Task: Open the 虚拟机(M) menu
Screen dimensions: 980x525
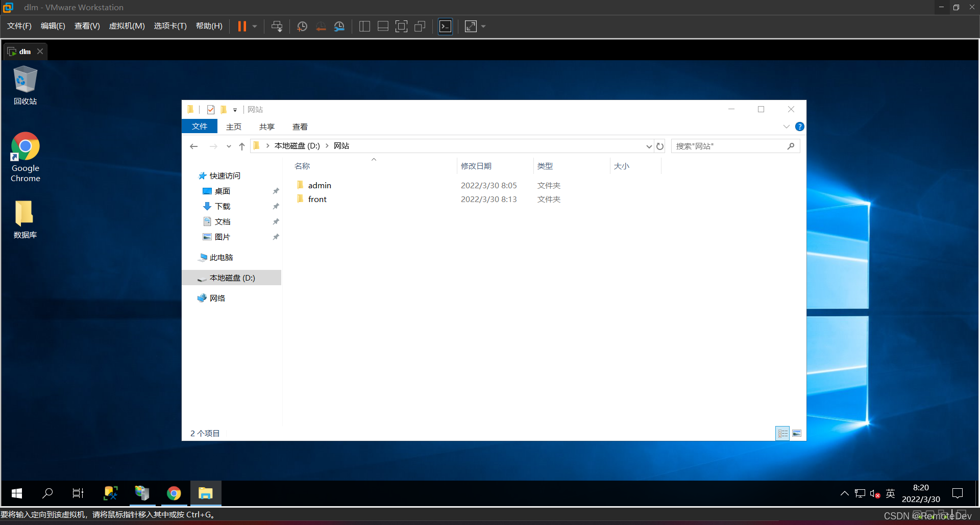Action: 127,26
